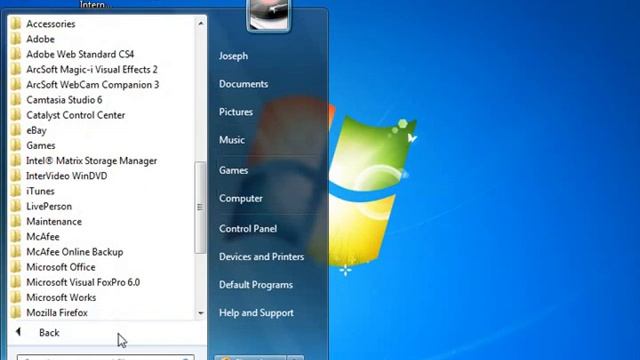The width and height of the screenshot is (640, 360).
Task: Click the Back arrow icon
Action: click(18, 332)
